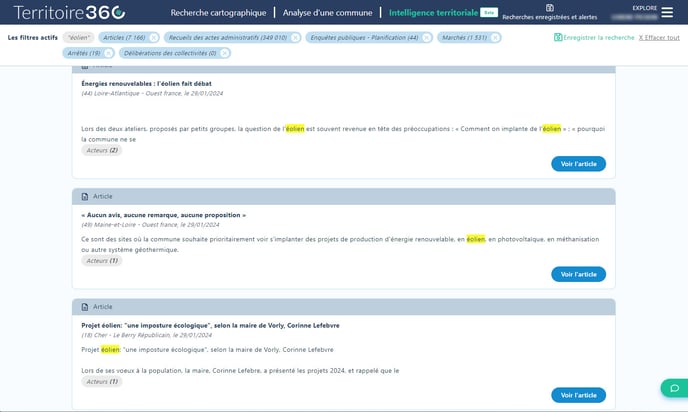688x412 pixels.
Task: Click document icon of "Aucun avis" article card
Action: pyautogui.click(x=85, y=197)
